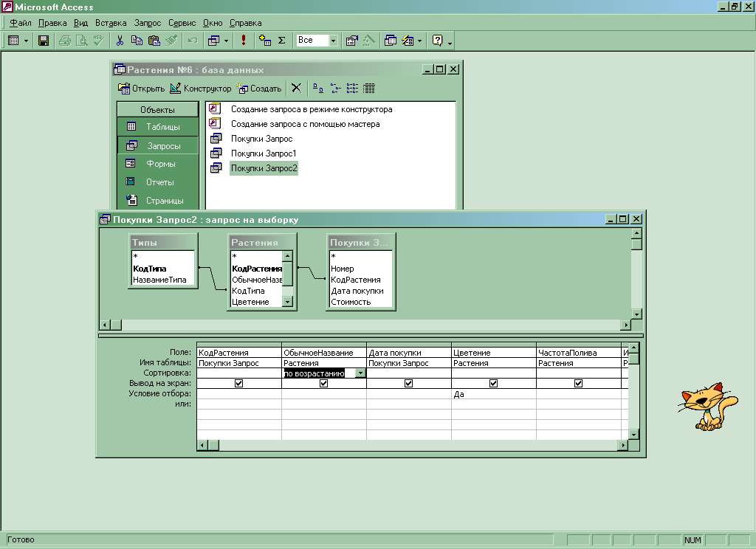Viewport: 756px width, 549px height.
Task: Click the Undo arrow icon
Action: point(193,41)
